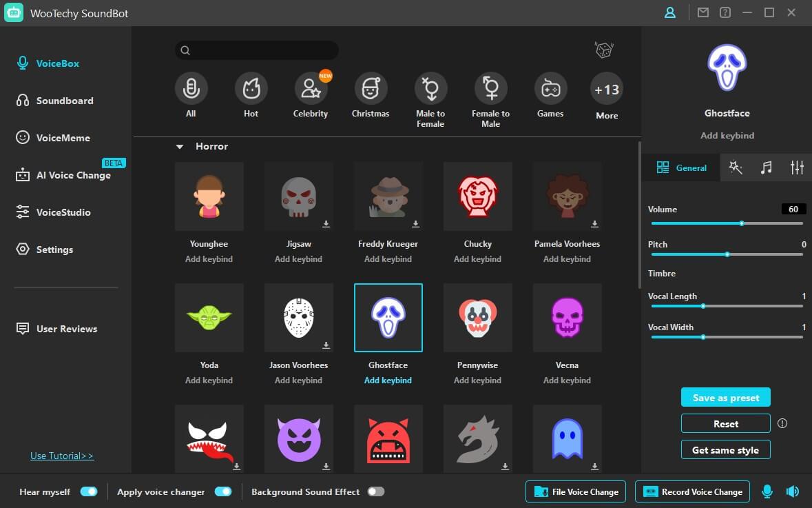Click the voice list scrollbar
The width and height of the screenshot is (812, 508).
tap(640, 215)
